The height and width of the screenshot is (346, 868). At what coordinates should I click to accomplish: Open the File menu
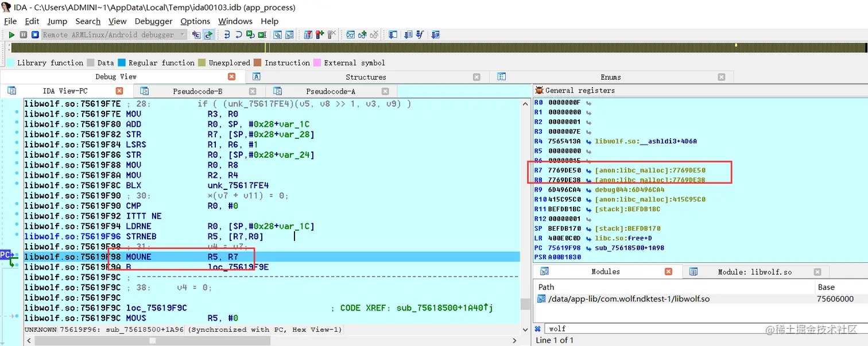coord(10,21)
